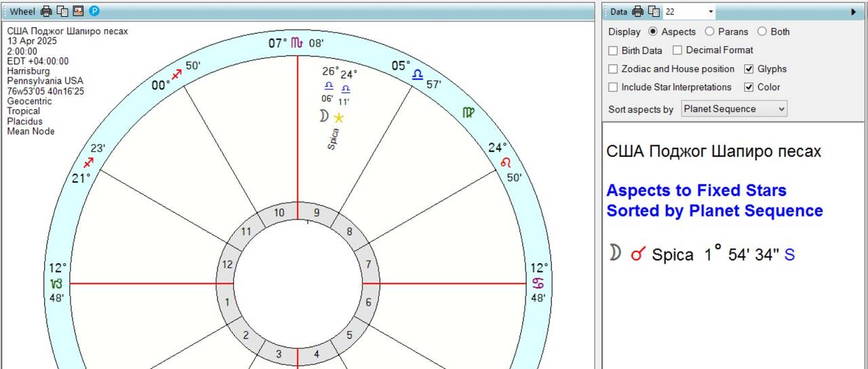Print the Wheel chart
The width and height of the screenshot is (868, 369).
pyautogui.click(x=46, y=11)
